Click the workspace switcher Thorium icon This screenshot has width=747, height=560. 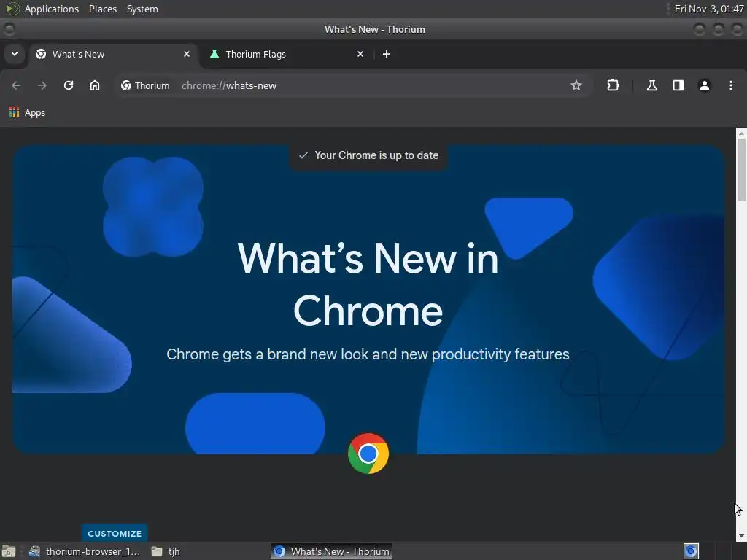click(691, 551)
